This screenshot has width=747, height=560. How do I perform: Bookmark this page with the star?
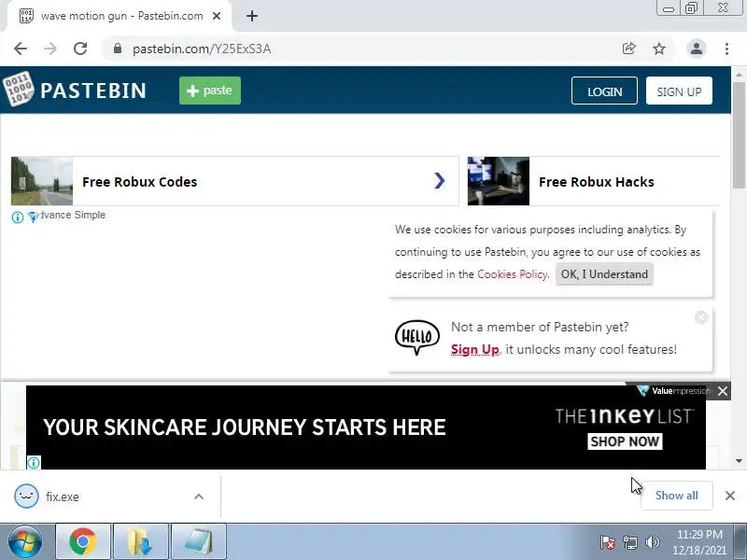[659, 49]
